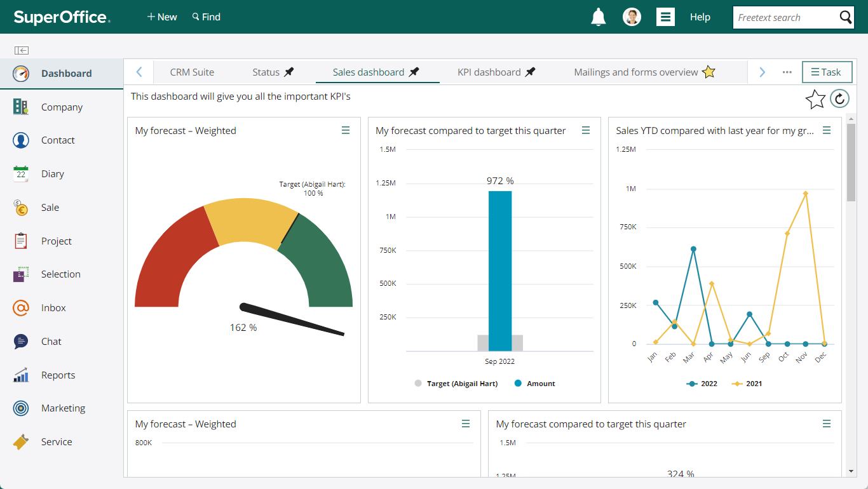Toggle the 2021 line legend

[747, 384]
